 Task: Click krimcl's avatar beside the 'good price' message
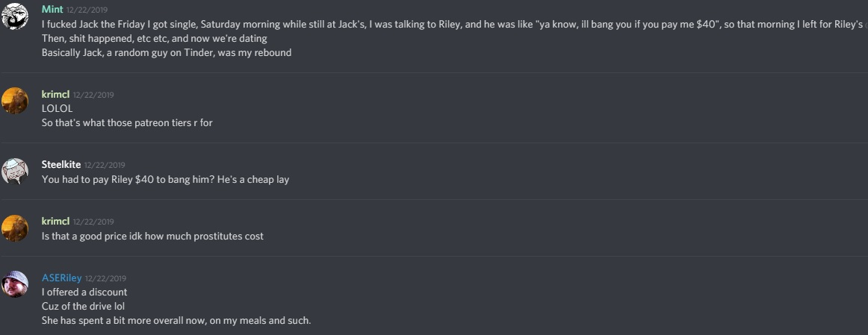15,228
